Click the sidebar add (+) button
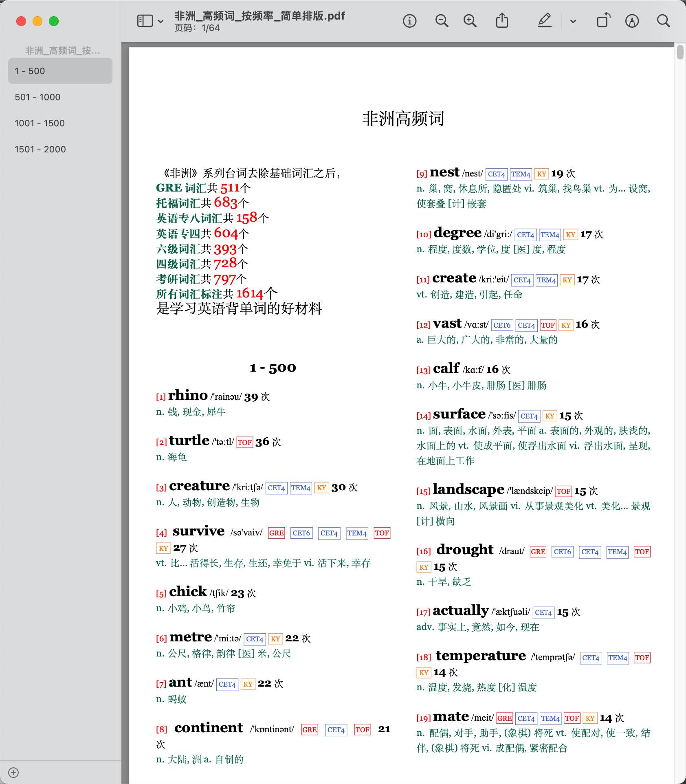 pos(13,773)
